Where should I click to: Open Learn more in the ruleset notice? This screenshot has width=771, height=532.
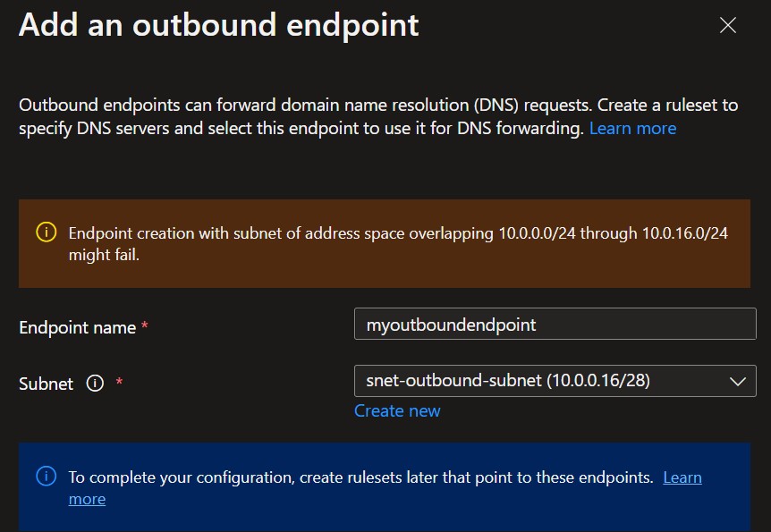click(682, 477)
